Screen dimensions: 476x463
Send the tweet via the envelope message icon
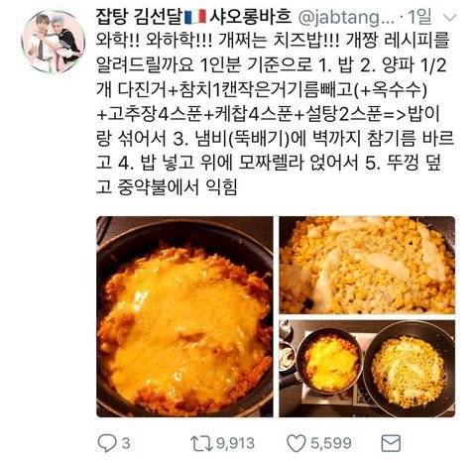point(391,443)
